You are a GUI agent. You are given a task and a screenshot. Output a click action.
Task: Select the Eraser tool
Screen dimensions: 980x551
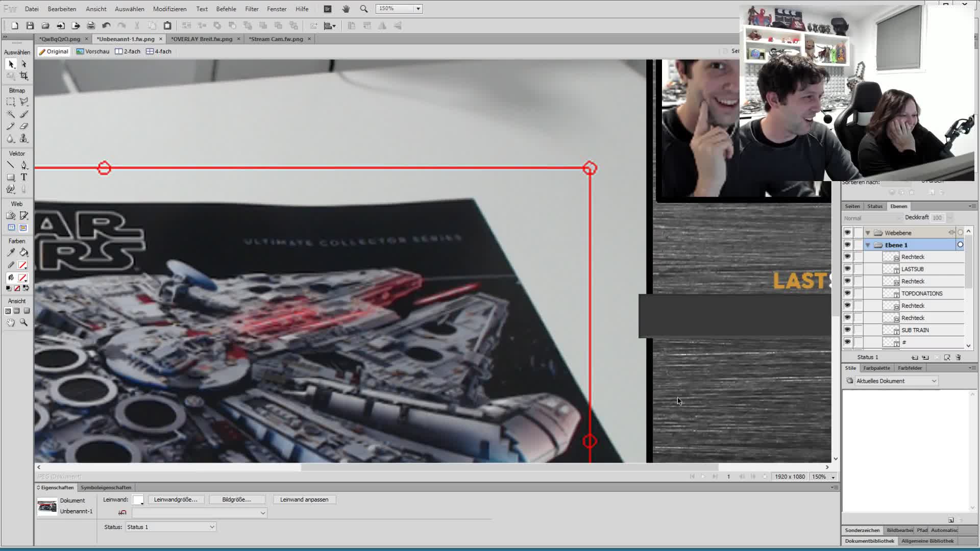[x=23, y=127]
